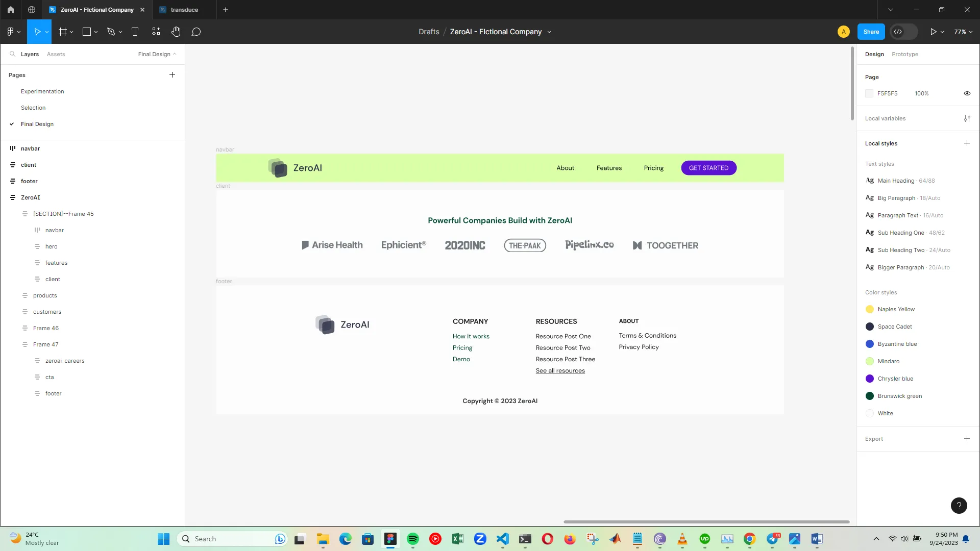The height and width of the screenshot is (551, 980).
Task: Open Spotify from the taskbar
Action: [x=412, y=539]
